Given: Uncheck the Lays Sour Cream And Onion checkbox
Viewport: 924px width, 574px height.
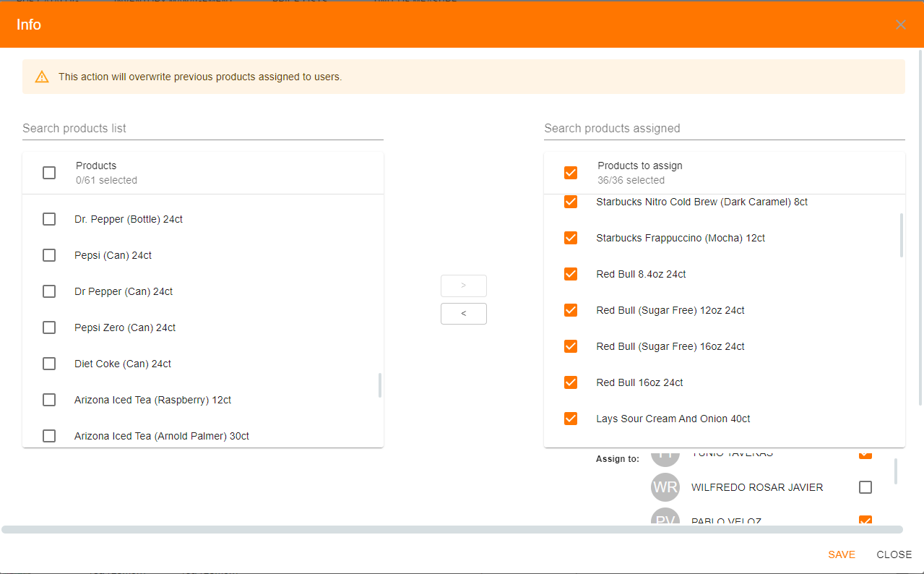Looking at the screenshot, I should coord(571,419).
